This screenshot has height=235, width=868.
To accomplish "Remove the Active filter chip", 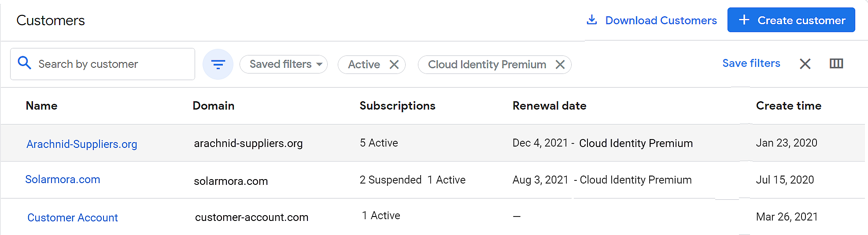I will tap(394, 65).
